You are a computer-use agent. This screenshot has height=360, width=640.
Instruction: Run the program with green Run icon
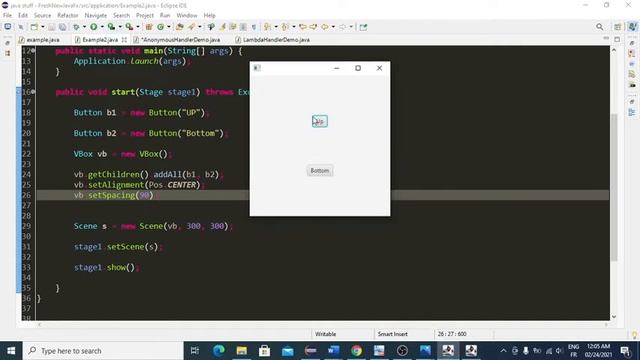coord(94,27)
